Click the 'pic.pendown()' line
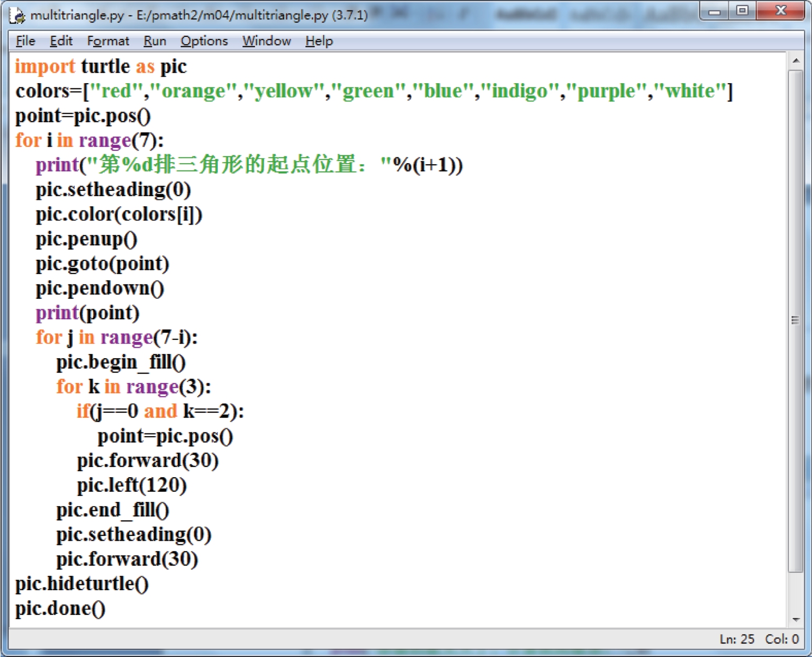This screenshot has height=657, width=812. pos(100,288)
